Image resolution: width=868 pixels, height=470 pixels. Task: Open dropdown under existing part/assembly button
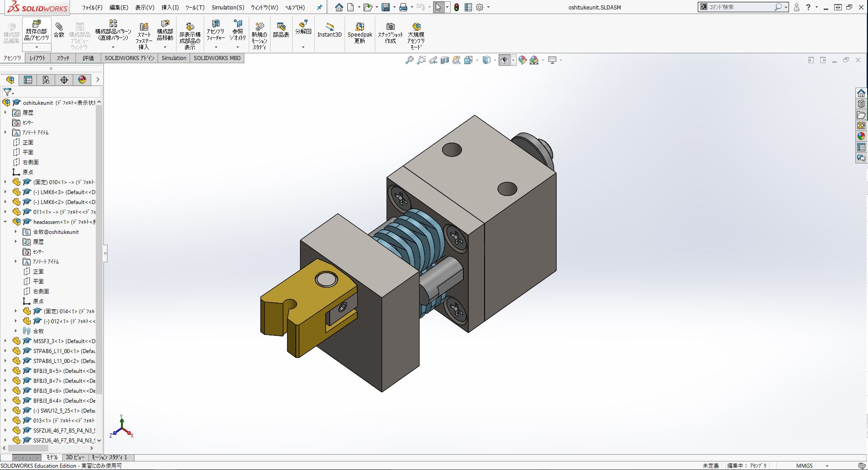(x=37, y=47)
